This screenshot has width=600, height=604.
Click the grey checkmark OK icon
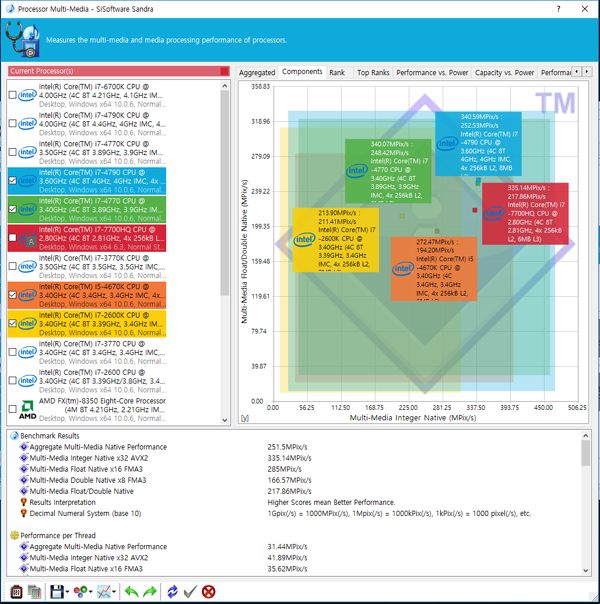(190, 591)
